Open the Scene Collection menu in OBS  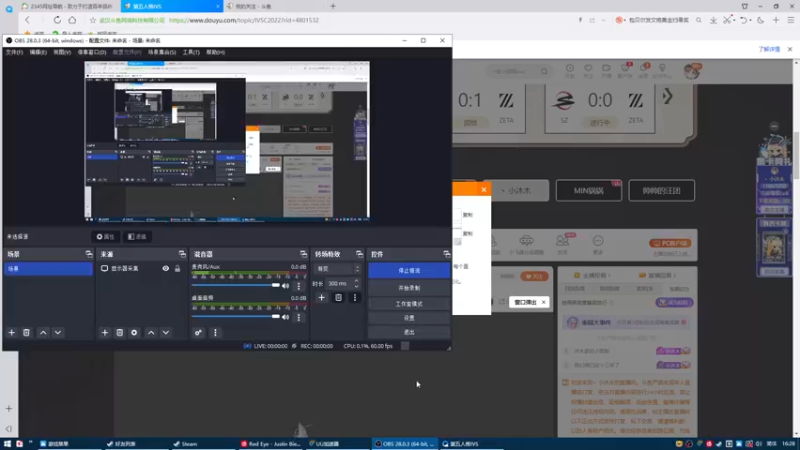coord(162,52)
